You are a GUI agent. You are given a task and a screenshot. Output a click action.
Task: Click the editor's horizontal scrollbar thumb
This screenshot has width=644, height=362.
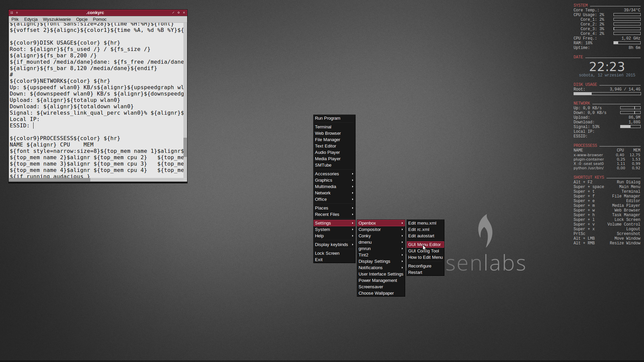pyautogui.click(x=50, y=180)
